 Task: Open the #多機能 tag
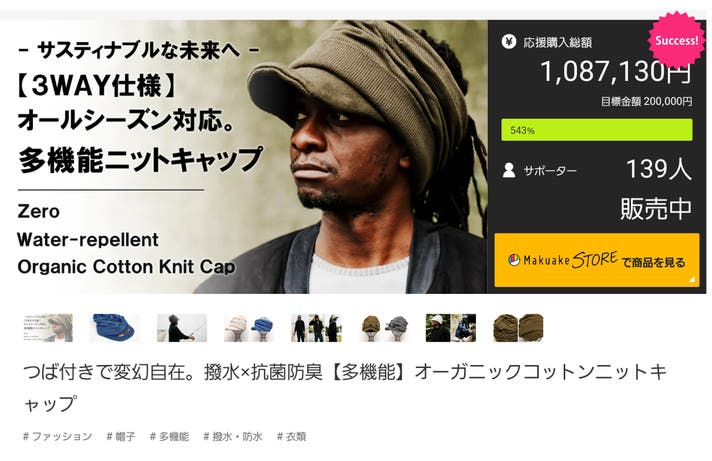click(169, 436)
